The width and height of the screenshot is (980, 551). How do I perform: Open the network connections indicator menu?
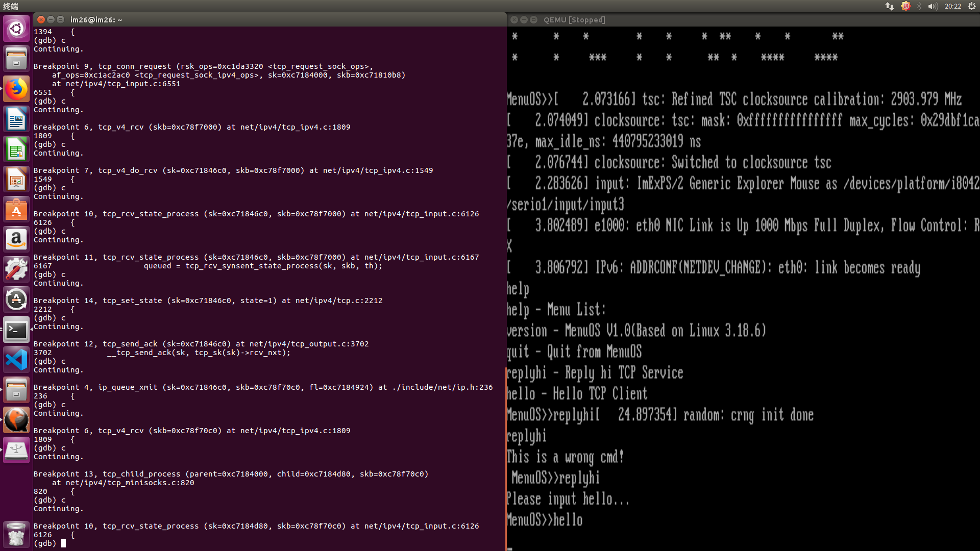pos(890,6)
